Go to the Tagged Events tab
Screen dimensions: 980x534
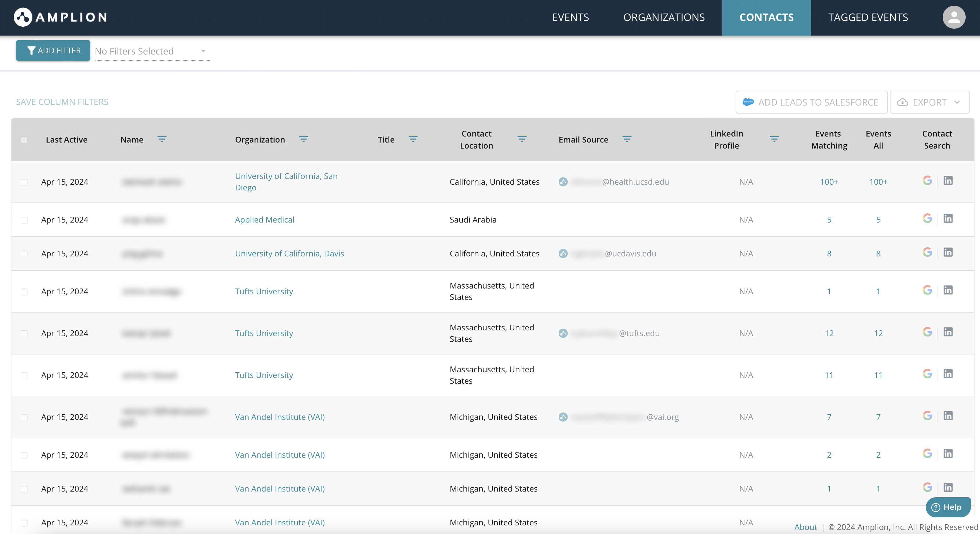click(x=868, y=17)
